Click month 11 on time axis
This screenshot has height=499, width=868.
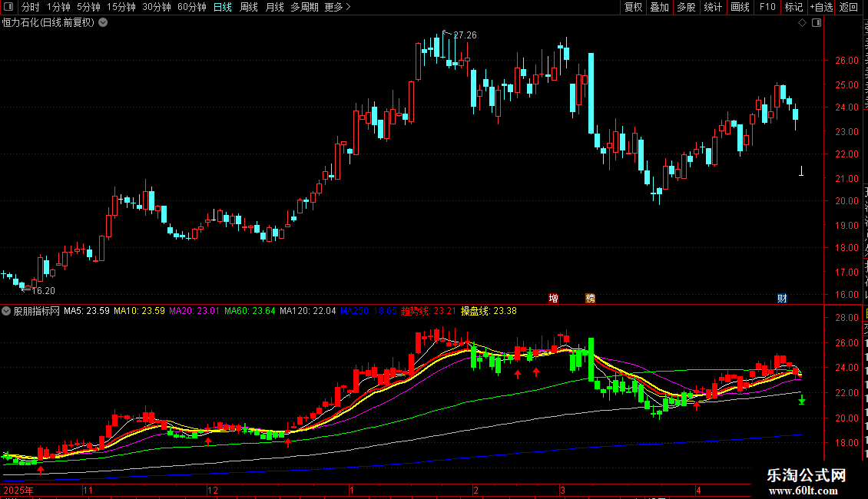tap(88, 490)
